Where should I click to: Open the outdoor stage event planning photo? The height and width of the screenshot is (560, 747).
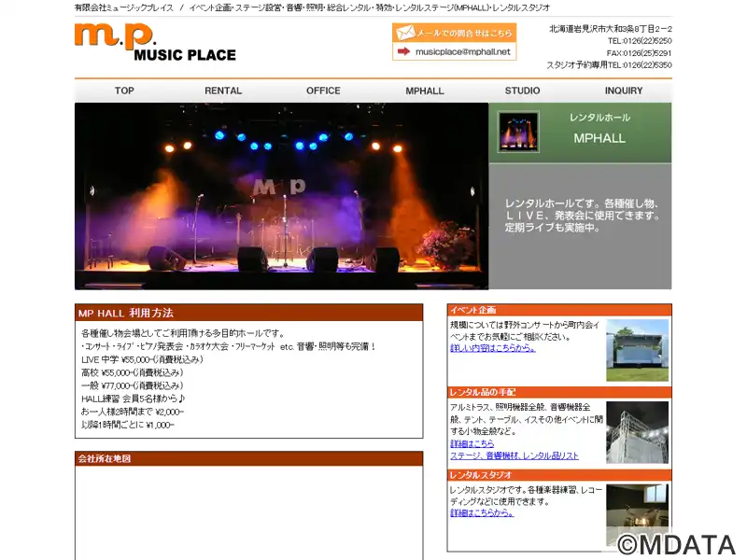pyautogui.click(x=637, y=350)
